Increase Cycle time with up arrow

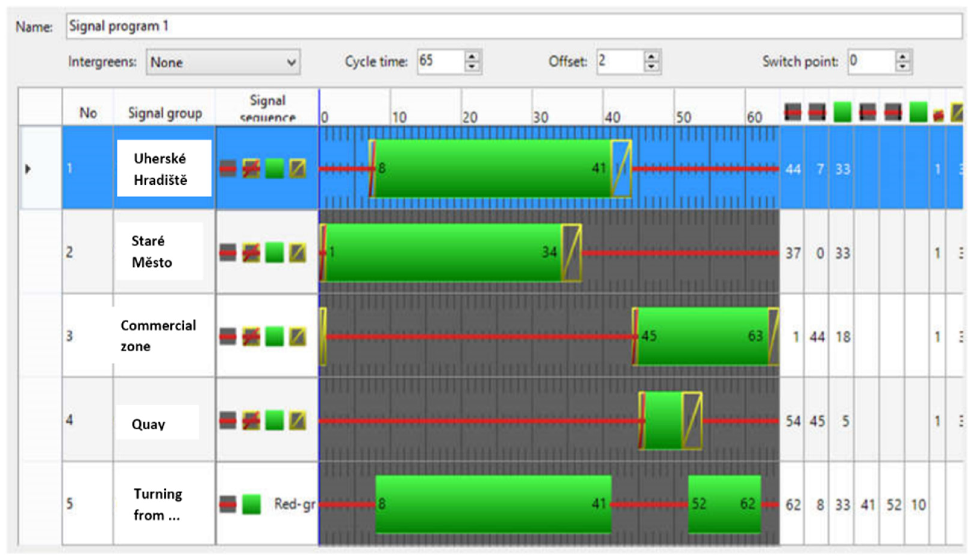pyautogui.click(x=472, y=57)
